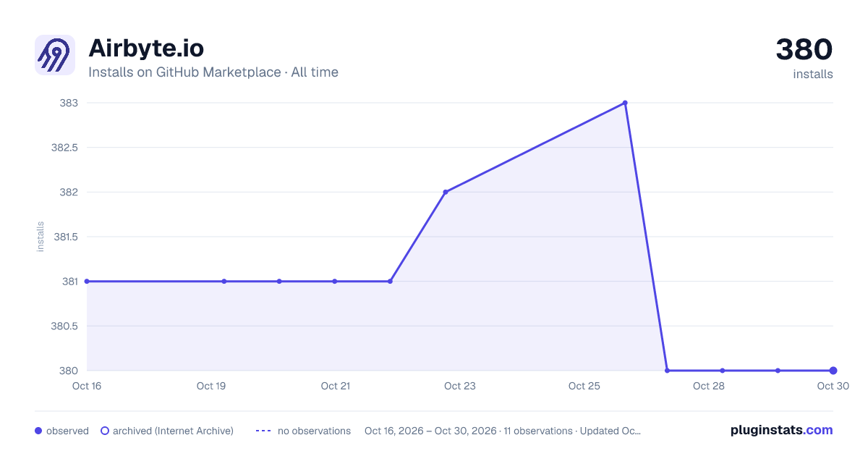Image resolution: width=868 pixels, height=456 pixels.
Task: Click the 'observed' legend label
Action: 67,431
